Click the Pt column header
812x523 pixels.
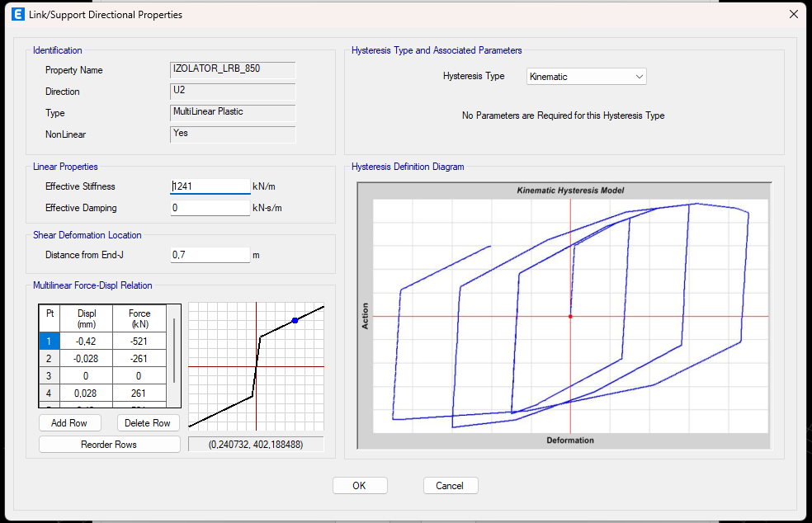pyautogui.click(x=50, y=318)
